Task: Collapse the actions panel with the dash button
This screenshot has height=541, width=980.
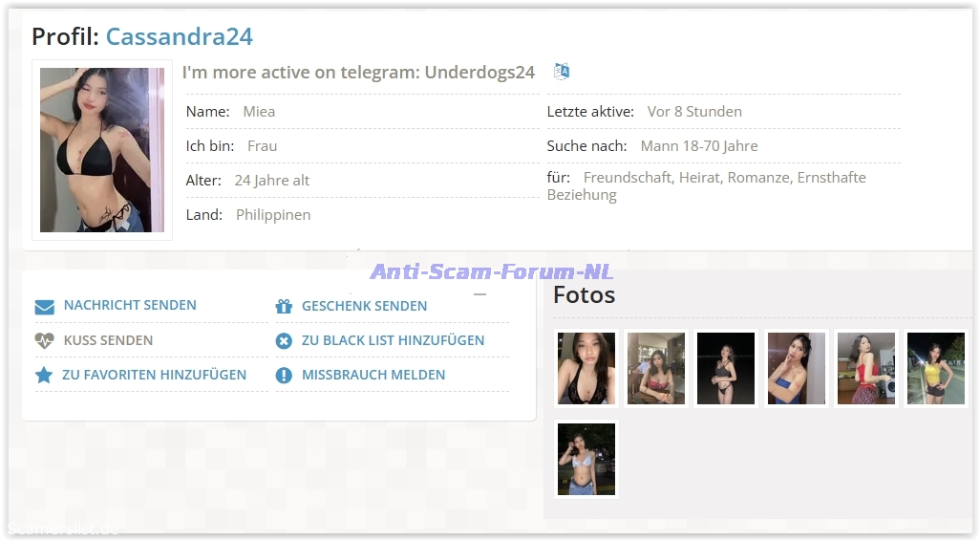Action: [x=479, y=294]
